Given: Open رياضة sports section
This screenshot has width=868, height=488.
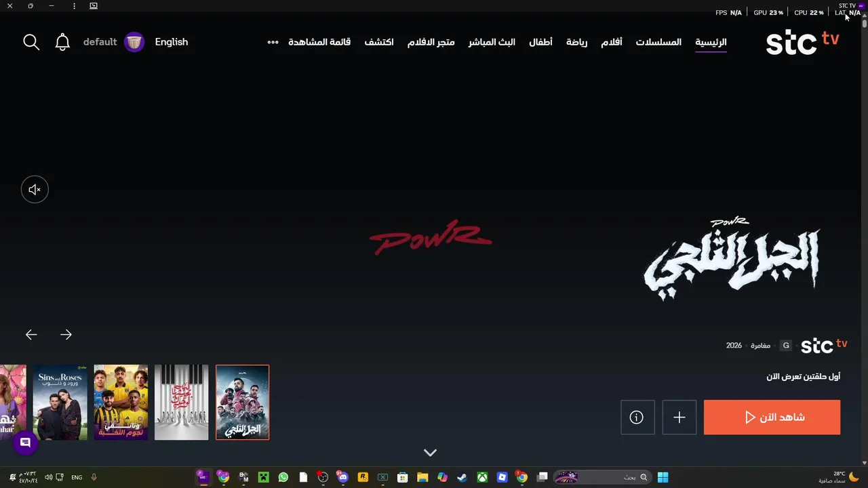Looking at the screenshot, I should tap(576, 42).
